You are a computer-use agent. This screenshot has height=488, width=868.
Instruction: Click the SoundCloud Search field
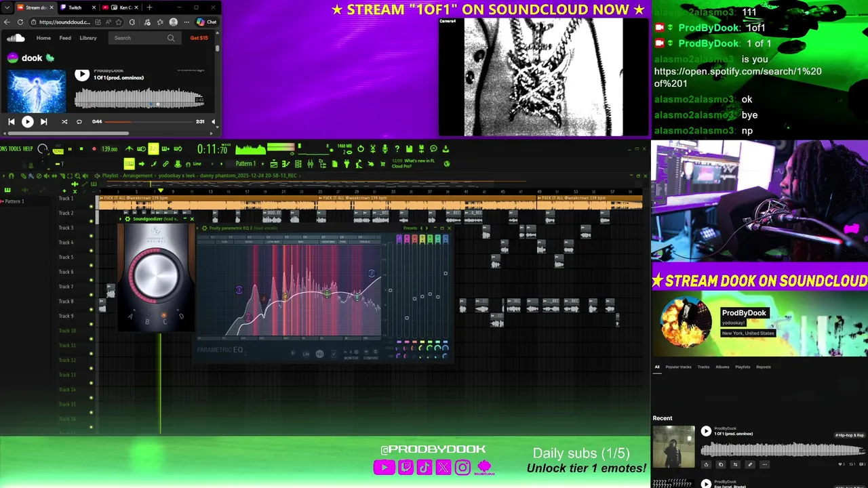[x=145, y=38]
